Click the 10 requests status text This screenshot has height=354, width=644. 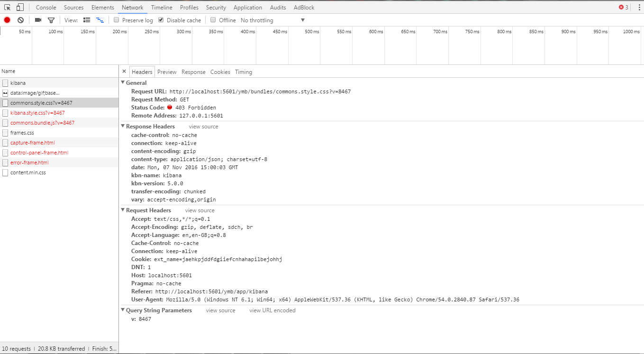[17, 349]
